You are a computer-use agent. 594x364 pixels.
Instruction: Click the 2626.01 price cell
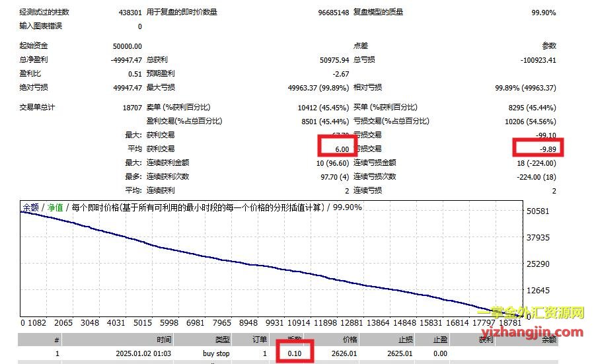(x=344, y=353)
